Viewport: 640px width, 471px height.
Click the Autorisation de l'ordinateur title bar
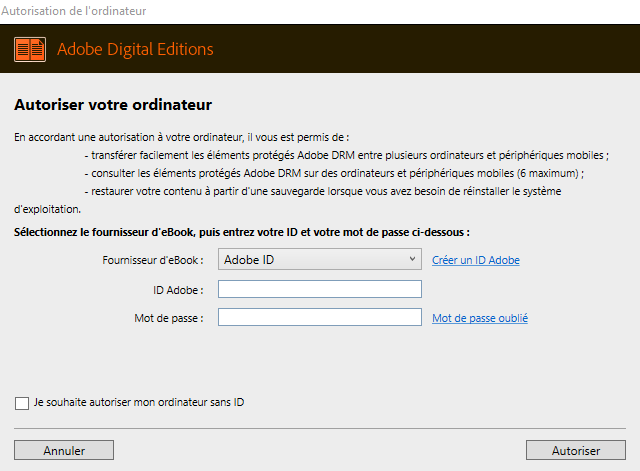point(73,11)
